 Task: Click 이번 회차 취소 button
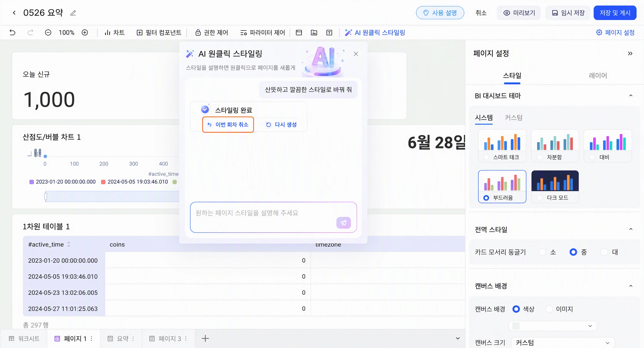coord(228,125)
